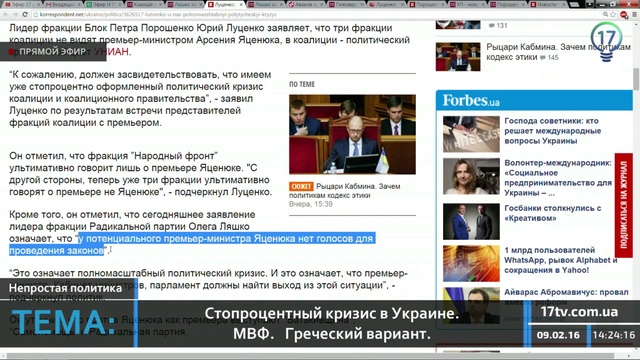The height and width of the screenshot is (360, 640).
Task: Open woman's photo beside 'Волонтер-международник'
Action: click(x=471, y=176)
